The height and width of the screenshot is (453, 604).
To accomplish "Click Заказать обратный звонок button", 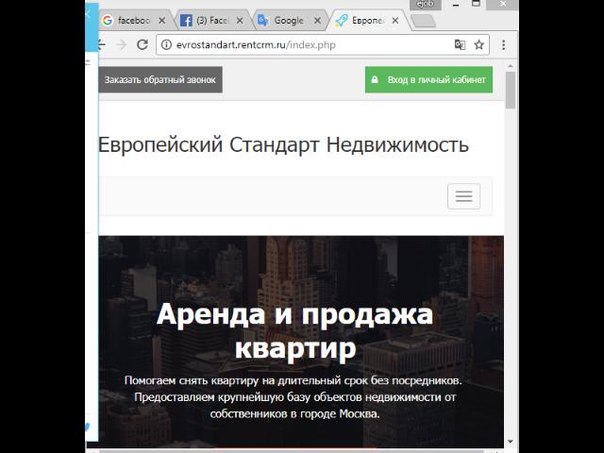I will tap(160, 80).
